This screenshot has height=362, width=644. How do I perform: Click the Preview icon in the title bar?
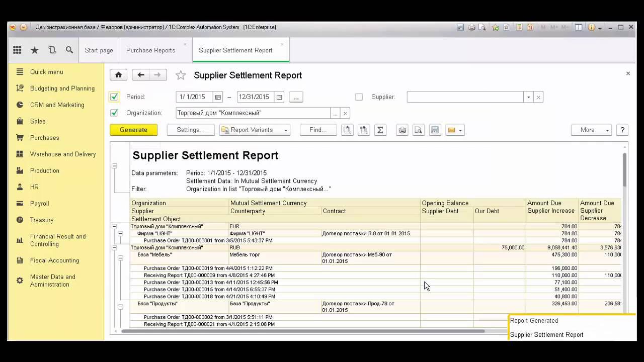(x=482, y=27)
